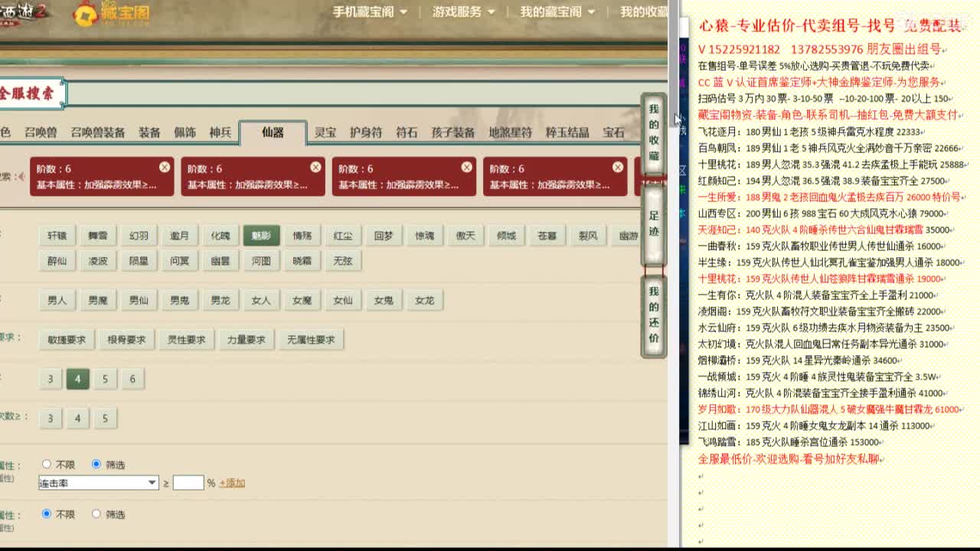Switch to the 神兵 tab
Image resolution: width=980 pixels, height=551 pixels.
tap(223, 132)
